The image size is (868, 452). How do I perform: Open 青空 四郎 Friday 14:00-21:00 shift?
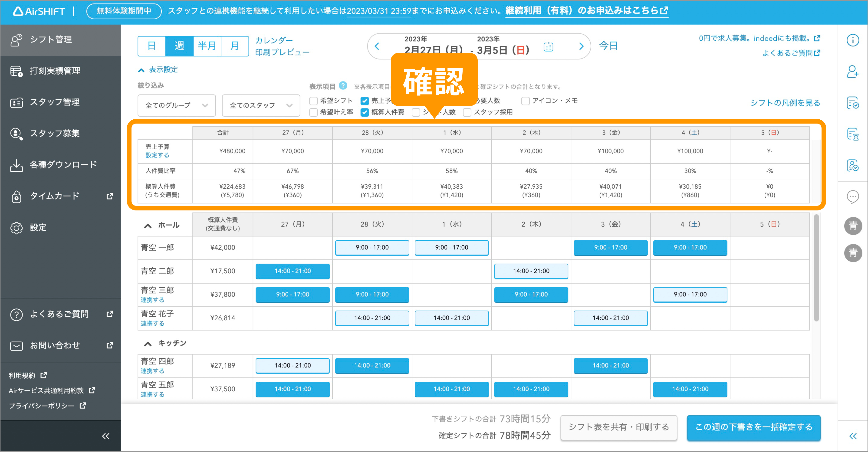point(611,365)
